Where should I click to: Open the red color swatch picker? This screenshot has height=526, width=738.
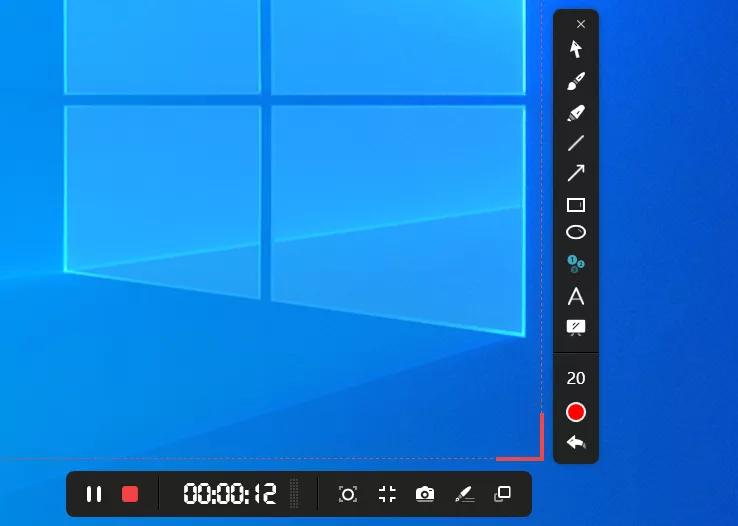pyautogui.click(x=576, y=412)
